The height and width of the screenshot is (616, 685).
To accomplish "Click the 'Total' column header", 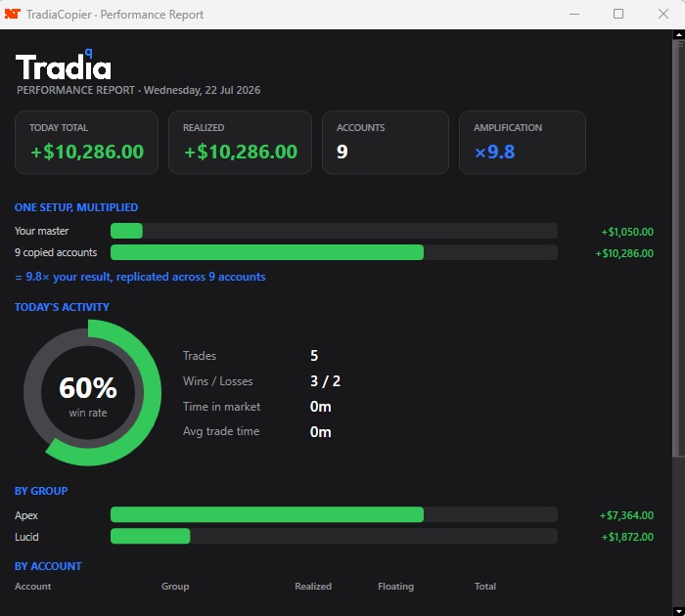I will (x=485, y=587).
